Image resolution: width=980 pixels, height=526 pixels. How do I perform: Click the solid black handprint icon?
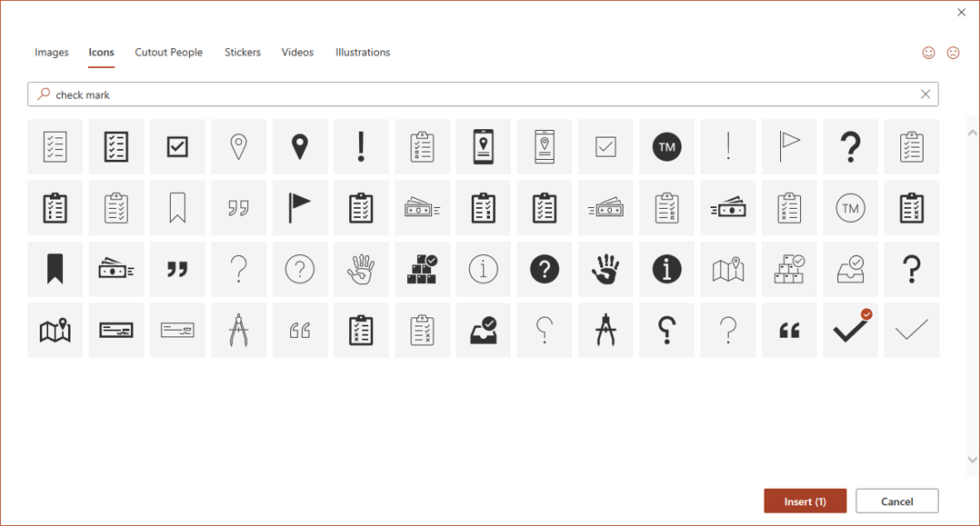click(605, 269)
